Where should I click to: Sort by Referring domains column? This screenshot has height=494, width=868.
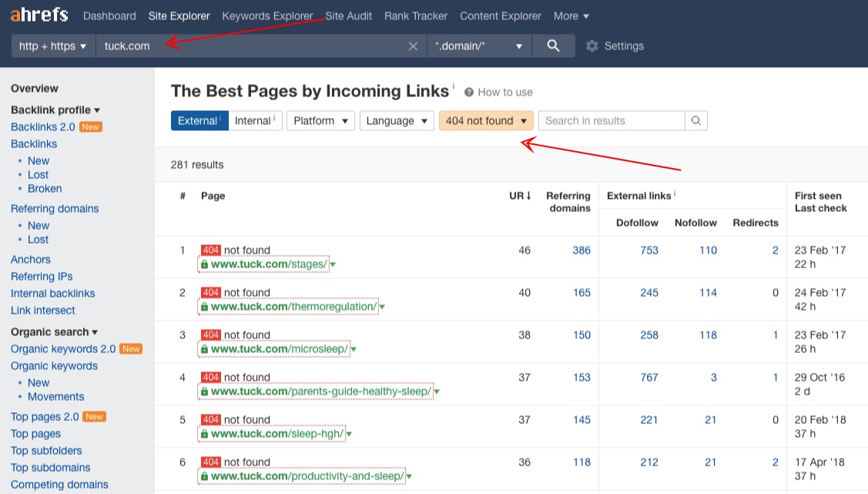pyautogui.click(x=568, y=202)
